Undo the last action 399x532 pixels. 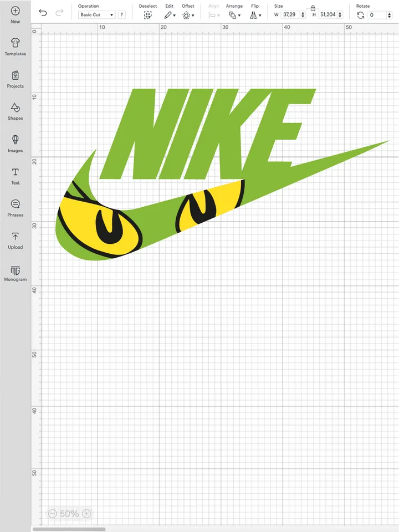(43, 13)
